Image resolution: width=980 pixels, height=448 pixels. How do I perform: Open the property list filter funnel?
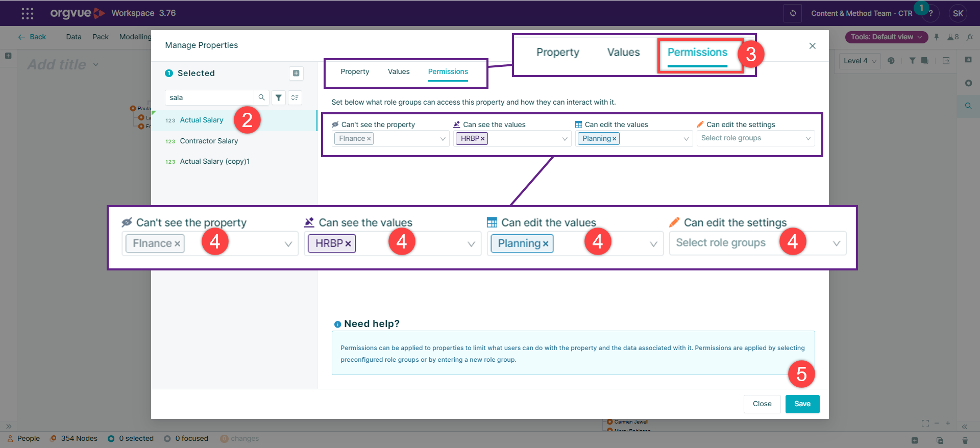[278, 97]
